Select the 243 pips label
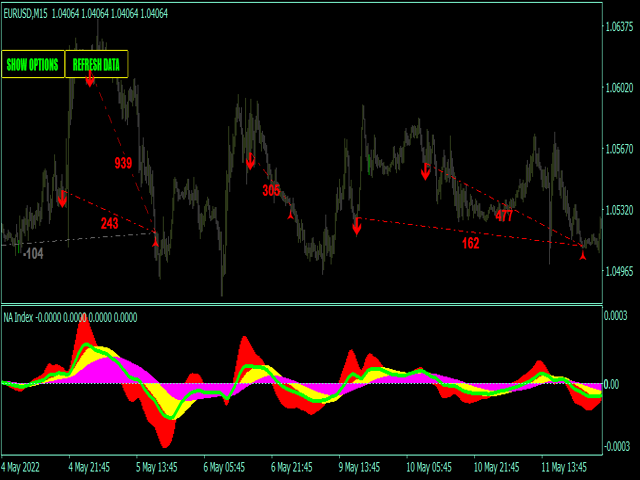The image size is (640, 480). 109,223
